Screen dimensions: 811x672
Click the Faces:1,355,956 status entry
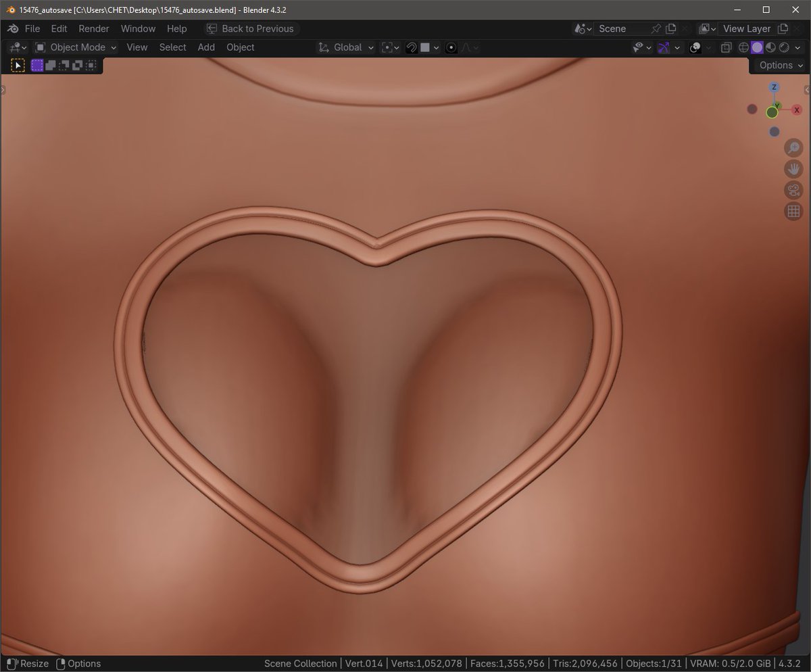click(506, 663)
